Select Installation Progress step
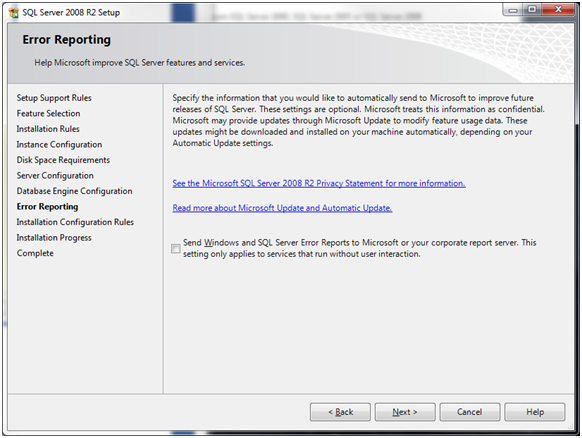The width and height of the screenshot is (582, 438). tap(54, 238)
